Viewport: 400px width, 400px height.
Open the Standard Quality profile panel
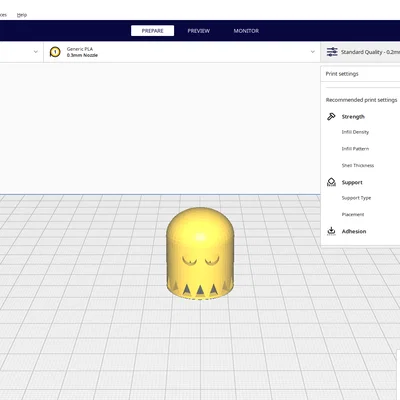(x=360, y=52)
